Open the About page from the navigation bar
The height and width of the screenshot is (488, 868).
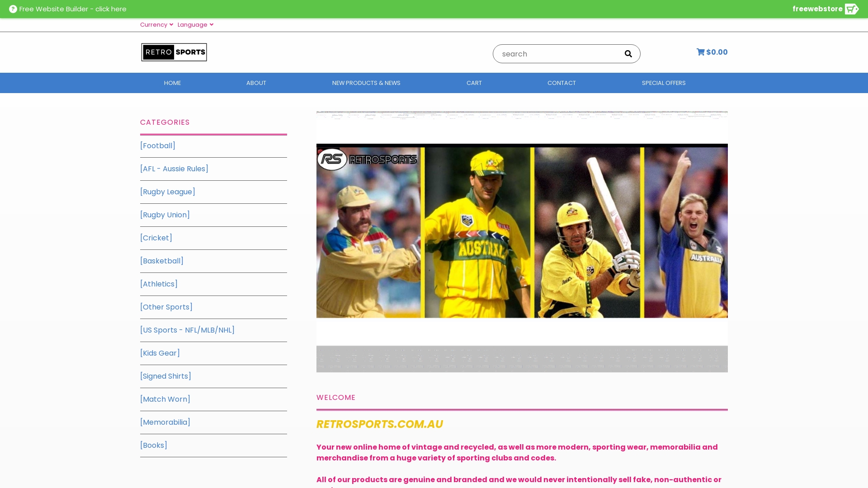click(x=256, y=83)
